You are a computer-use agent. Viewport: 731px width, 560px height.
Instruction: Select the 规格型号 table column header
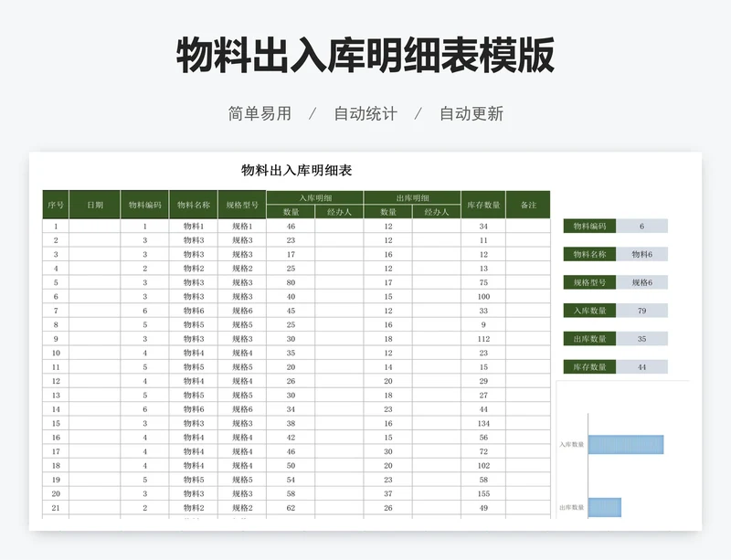pyautogui.click(x=242, y=205)
